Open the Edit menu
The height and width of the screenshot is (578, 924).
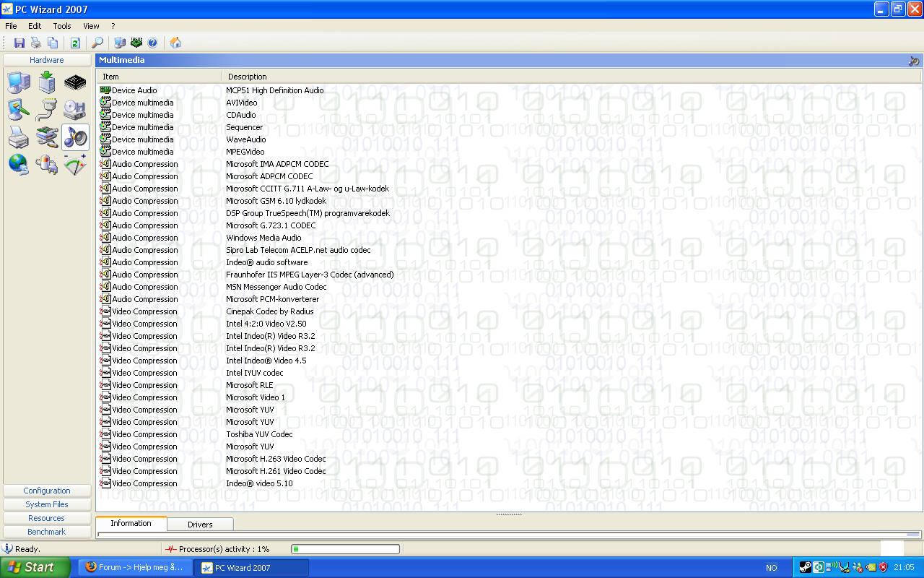[x=35, y=26]
